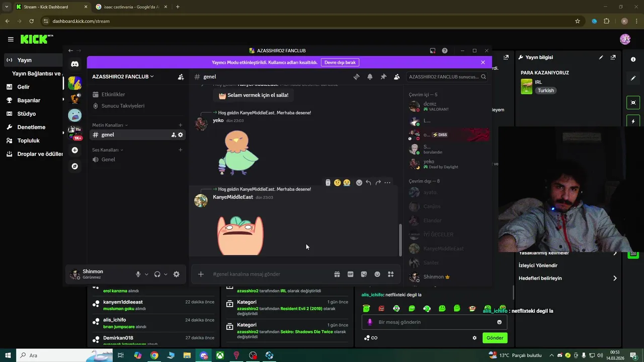Open the gift icon in Discord's message bar
Viewport: 644px width, 362px height.
337,274
